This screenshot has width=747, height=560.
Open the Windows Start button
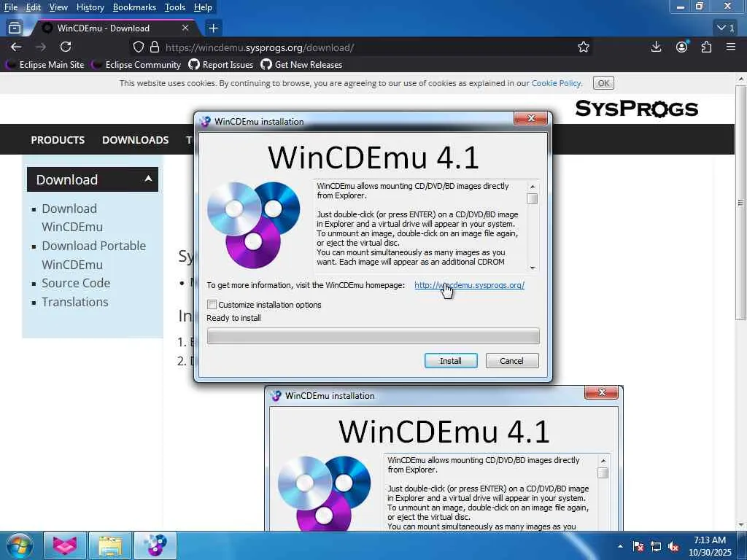pos(20,545)
